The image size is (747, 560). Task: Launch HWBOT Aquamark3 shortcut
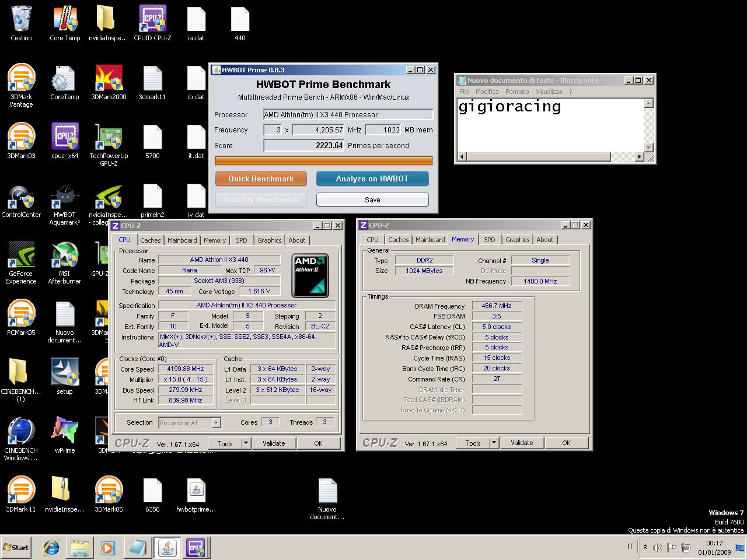coord(65,205)
